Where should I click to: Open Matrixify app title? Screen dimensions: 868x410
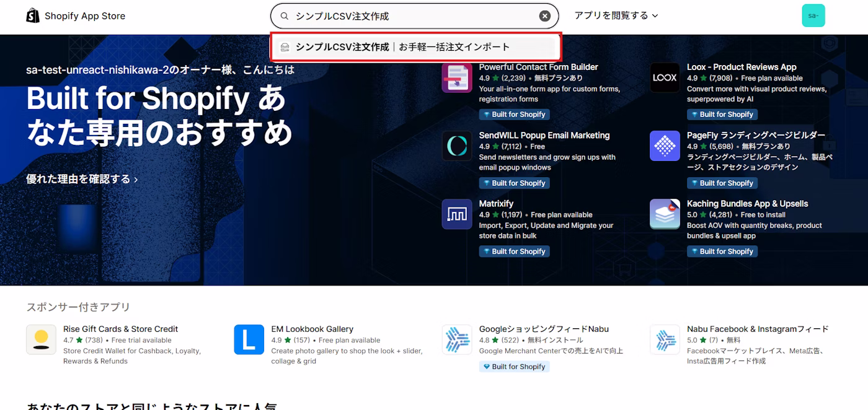[x=496, y=203]
